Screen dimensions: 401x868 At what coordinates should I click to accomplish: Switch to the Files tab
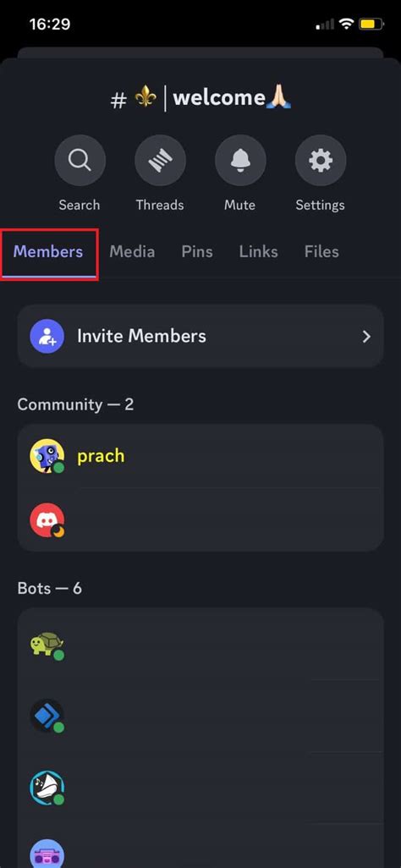[321, 252]
